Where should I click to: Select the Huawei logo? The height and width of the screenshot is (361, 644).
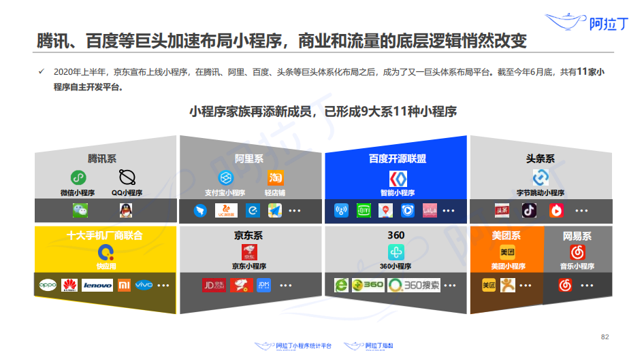(69, 286)
